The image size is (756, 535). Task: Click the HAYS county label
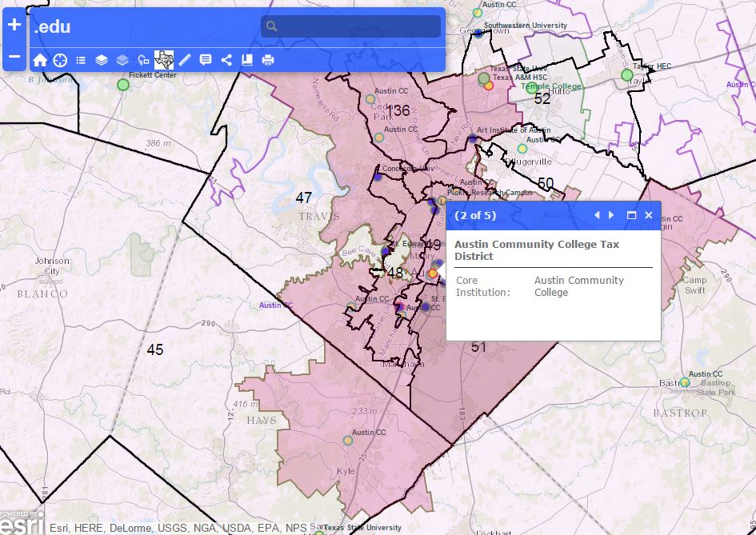[262, 421]
